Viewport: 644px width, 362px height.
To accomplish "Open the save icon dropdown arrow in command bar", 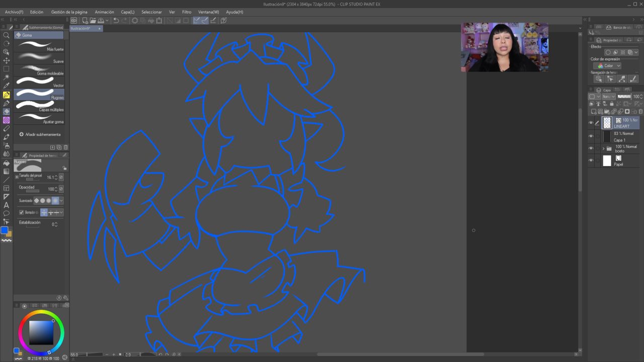I will point(107,21).
